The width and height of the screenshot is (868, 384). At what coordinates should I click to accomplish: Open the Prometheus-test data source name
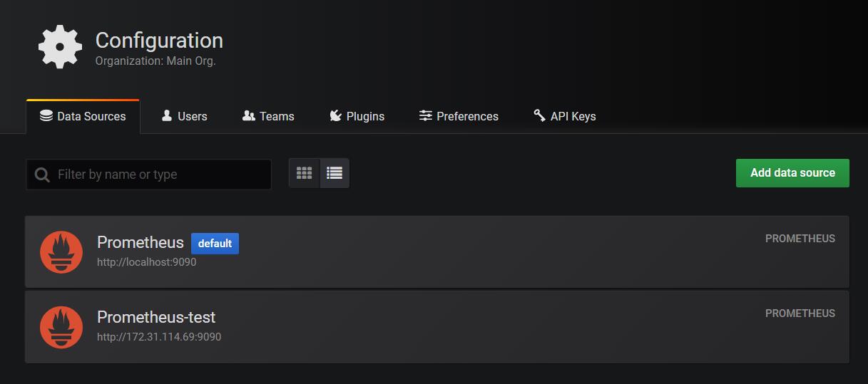pyautogui.click(x=156, y=317)
